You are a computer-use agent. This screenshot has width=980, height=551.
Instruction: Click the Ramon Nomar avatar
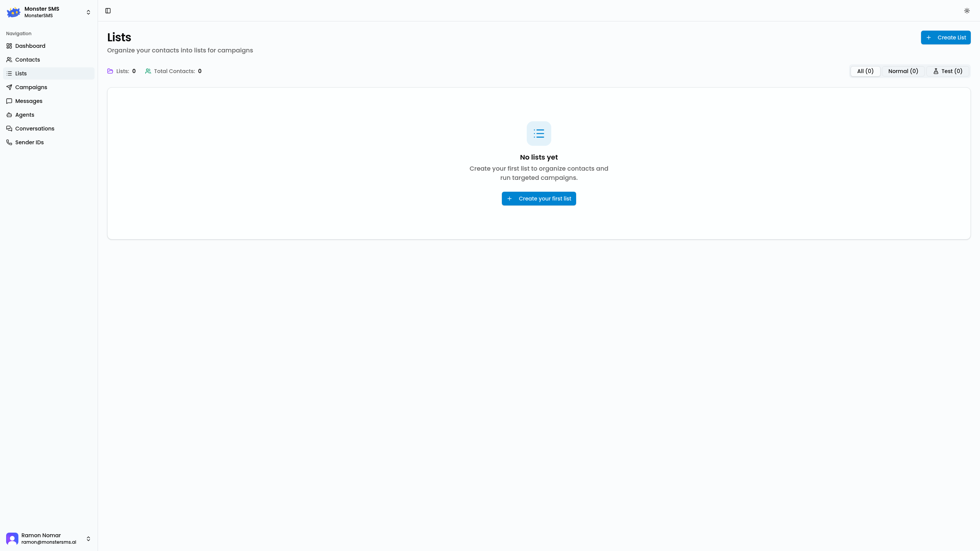coord(12,539)
